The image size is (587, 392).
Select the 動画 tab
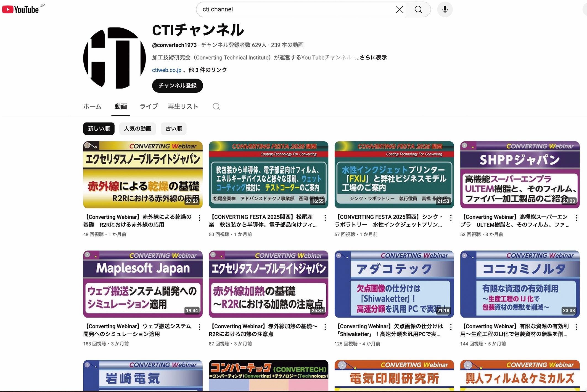click(x=121, y=106)
